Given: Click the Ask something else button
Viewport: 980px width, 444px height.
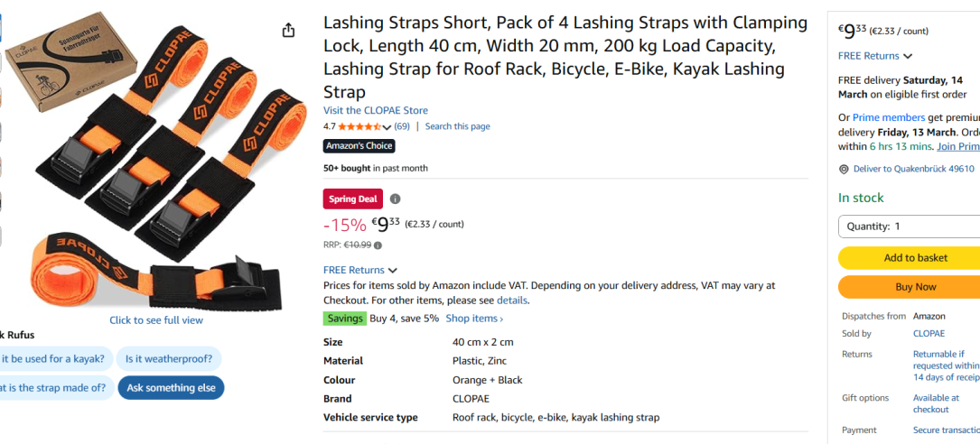Looking at the screenshot, I should point(171,388).
